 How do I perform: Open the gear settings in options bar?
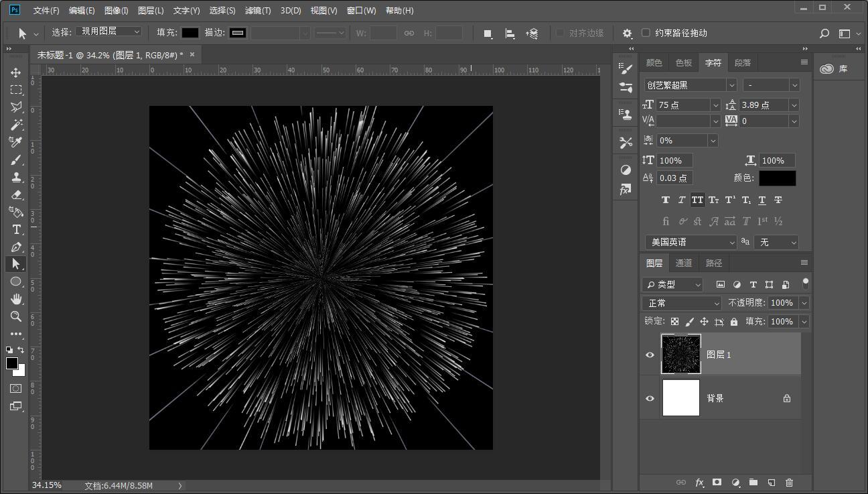[627, 33]
